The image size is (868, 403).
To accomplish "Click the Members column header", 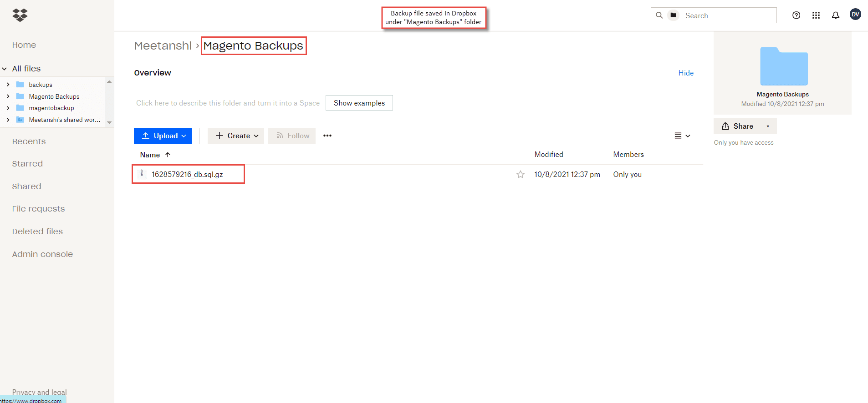I will point(628,155).
